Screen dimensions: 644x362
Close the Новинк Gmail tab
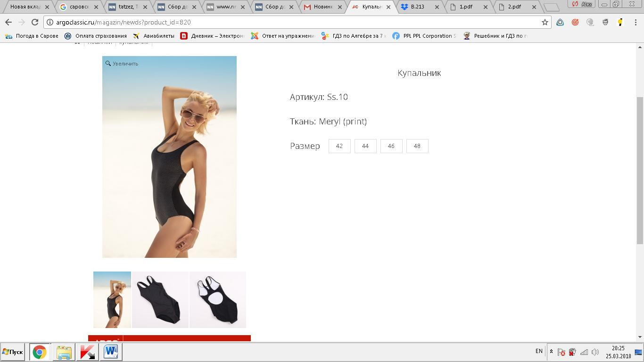click(339, 7)
